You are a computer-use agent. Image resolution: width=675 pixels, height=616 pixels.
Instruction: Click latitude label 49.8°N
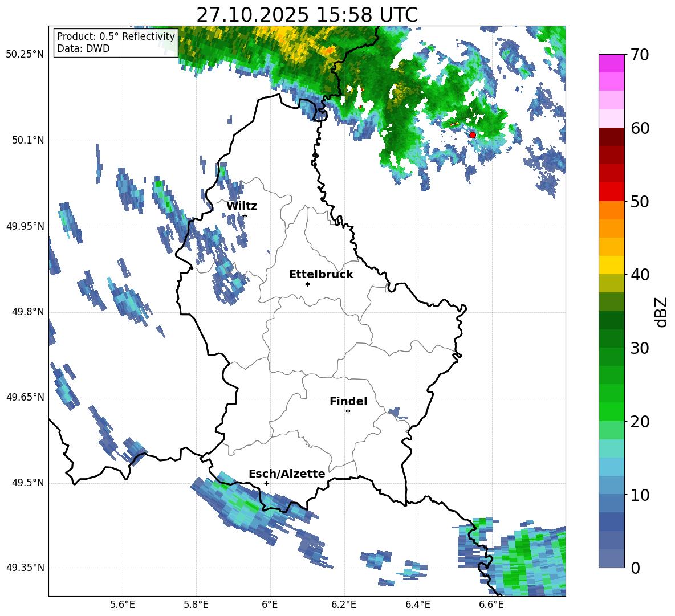(29, 312)
